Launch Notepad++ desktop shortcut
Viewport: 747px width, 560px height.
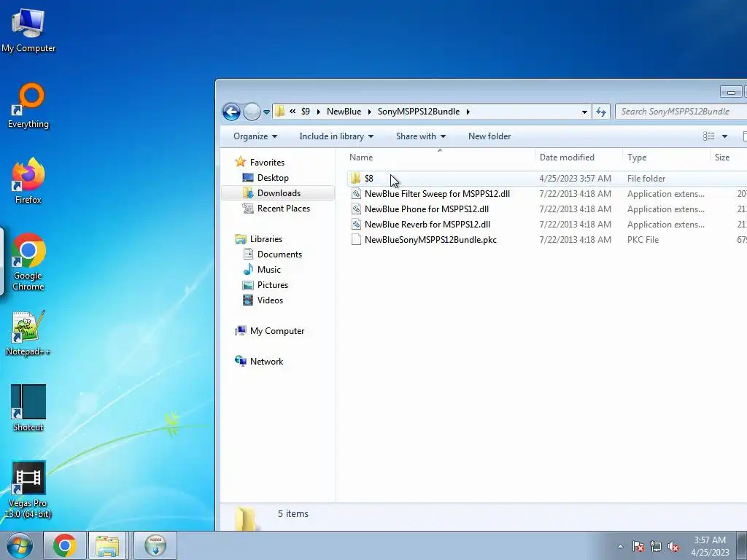click(28, 333)
